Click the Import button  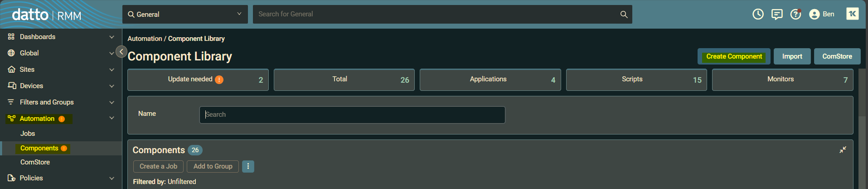pyautogui.click(x=792, y=56)
